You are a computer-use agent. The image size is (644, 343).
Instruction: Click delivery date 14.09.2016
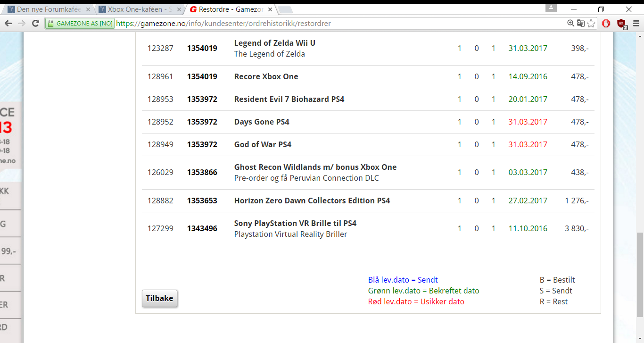click(x=528, y=76)
